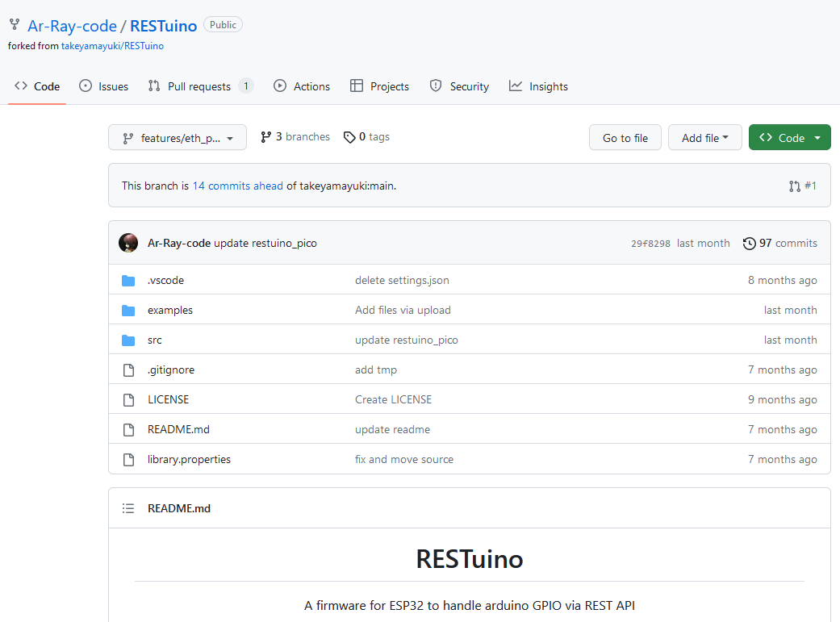The width and height of the screenshot is (840, 622).
Task: Click the pull requests count badge 1
Action: pyautogui.click(x=246, y=86)
